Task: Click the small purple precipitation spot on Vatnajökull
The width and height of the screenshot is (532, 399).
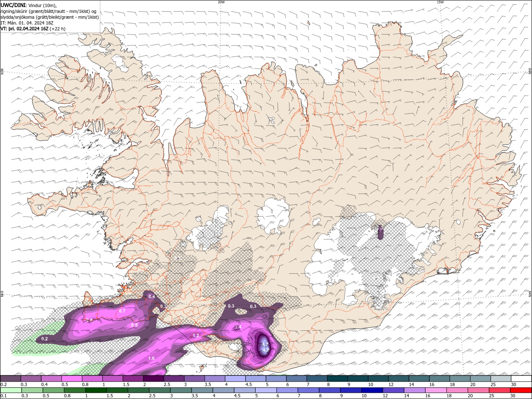Action: [380, 232]
